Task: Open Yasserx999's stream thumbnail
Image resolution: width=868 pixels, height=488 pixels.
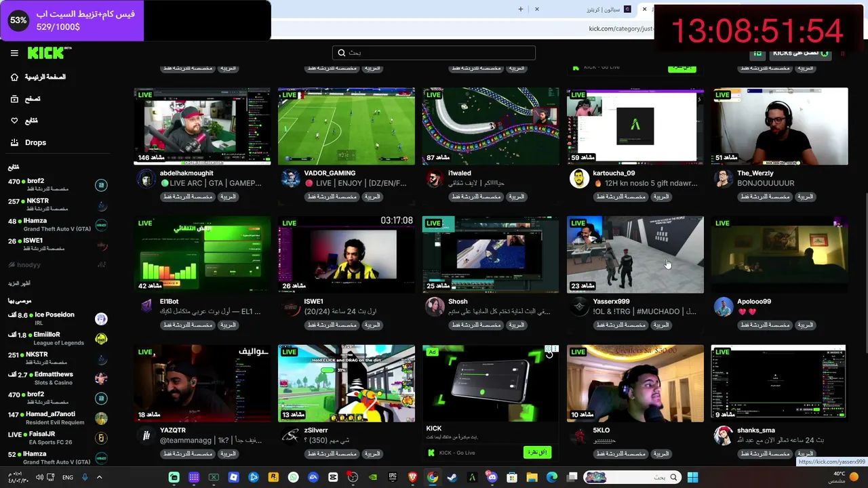Action: point(635,255)
